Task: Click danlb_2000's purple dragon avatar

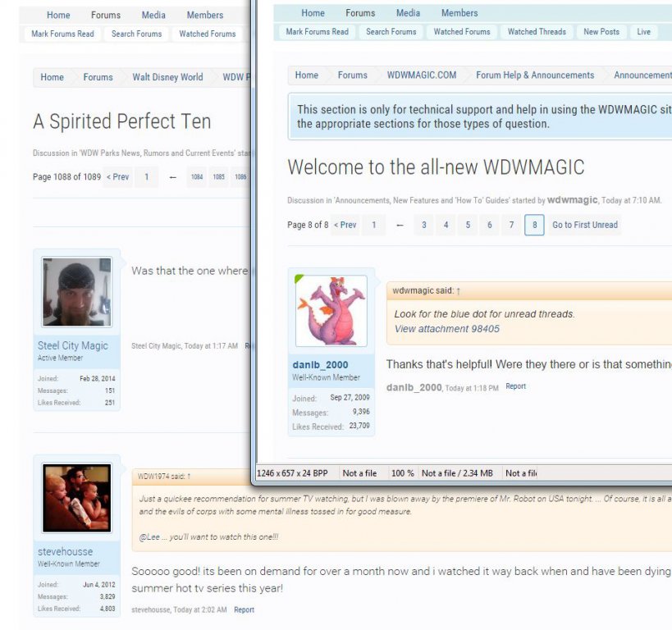Action: click(x=331, y=311)
